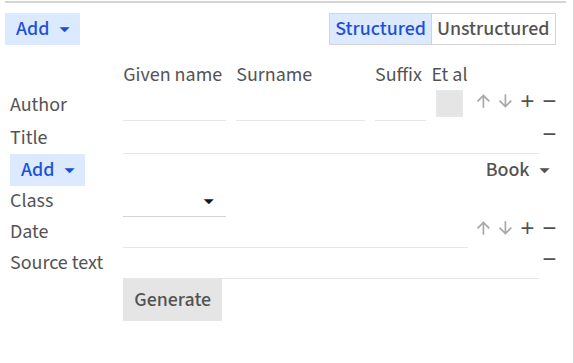This screenshot has width=574, height=363.
Task: Remove the Title field row
Action: (x=549, y=134)
